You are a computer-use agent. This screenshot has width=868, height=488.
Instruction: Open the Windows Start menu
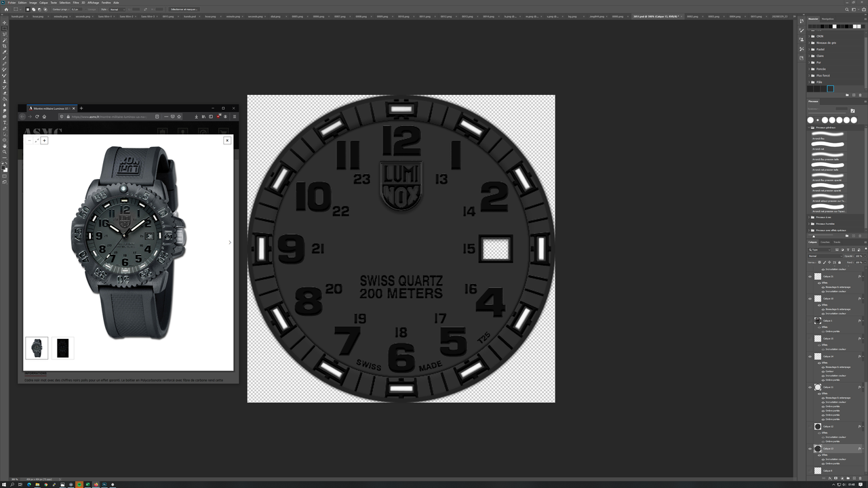click(x=4, y=485)
